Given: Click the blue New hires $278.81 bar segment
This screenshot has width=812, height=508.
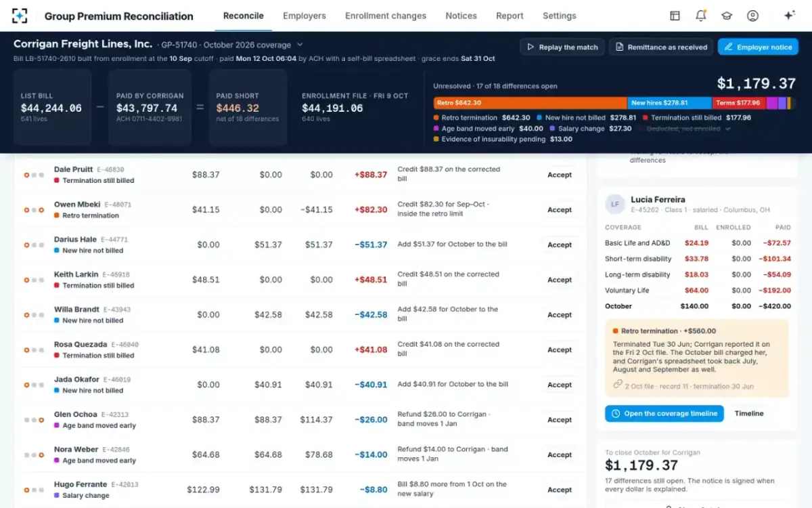Looking at the screenshot, I should (669, 103).
